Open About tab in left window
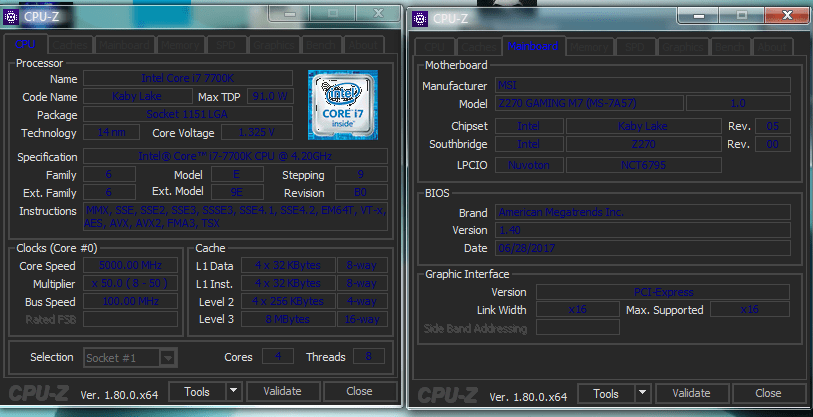Screen dimensions: 813x417 tap(363, 45)
